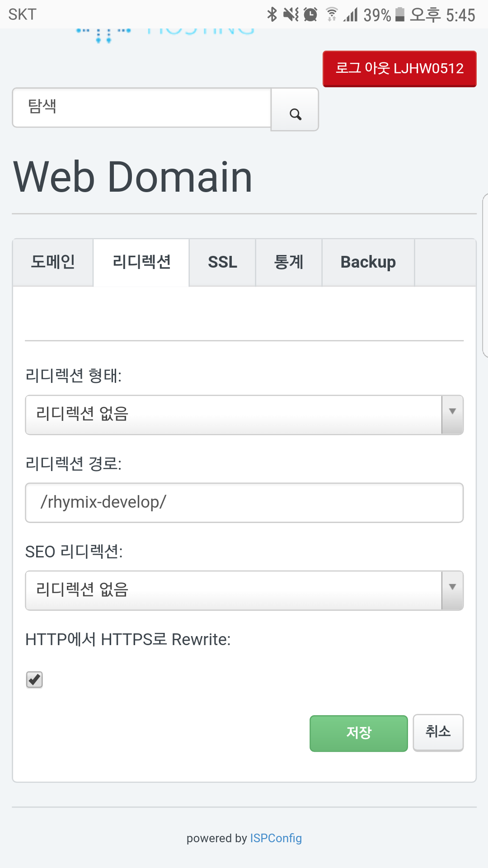This screenshot has height=868, width=488.
Task: Expand the SEO 리디렉션 dropdown
Action: pyautogui.click(x=244, y=590)
